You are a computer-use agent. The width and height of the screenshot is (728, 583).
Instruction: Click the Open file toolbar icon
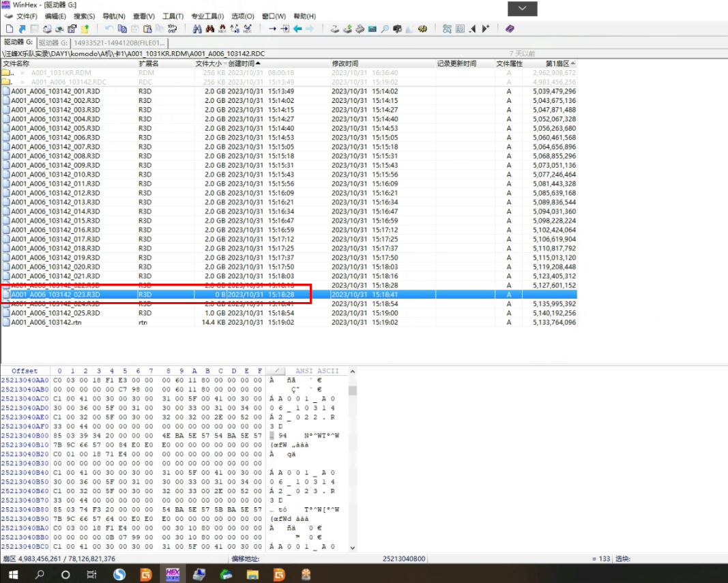pos(22,29)
